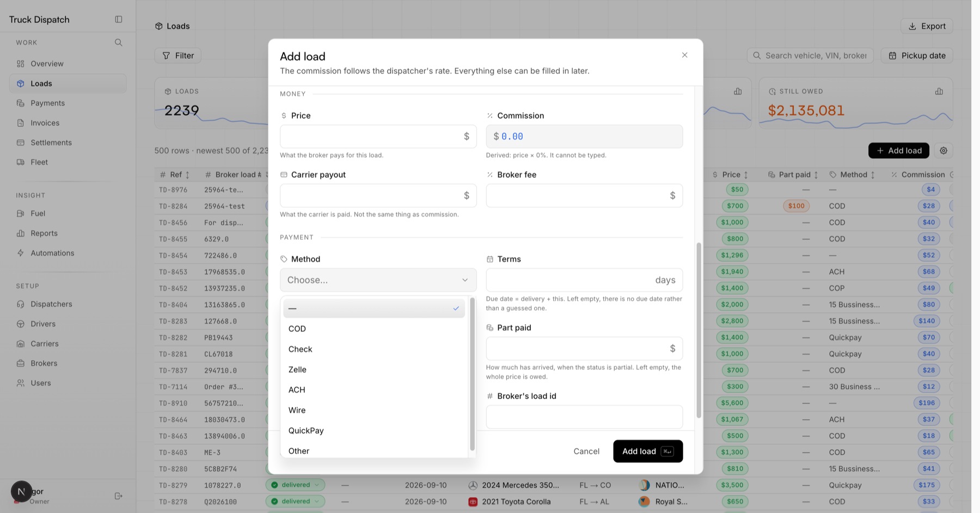Open Drivers setup page
980x513 pixels.
pos(68,324)
